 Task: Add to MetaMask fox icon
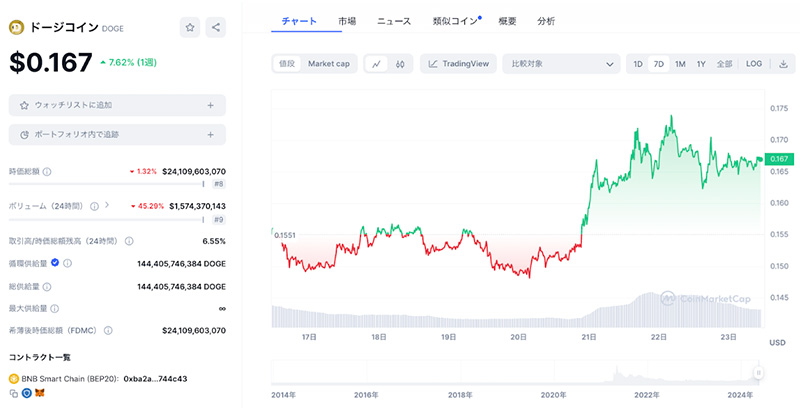tap(40, 393)
